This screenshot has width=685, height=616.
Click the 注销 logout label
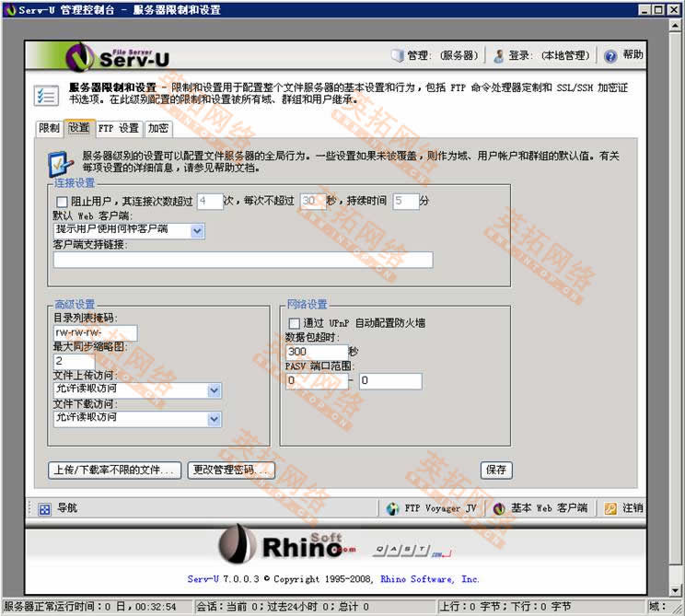(633, 508)
